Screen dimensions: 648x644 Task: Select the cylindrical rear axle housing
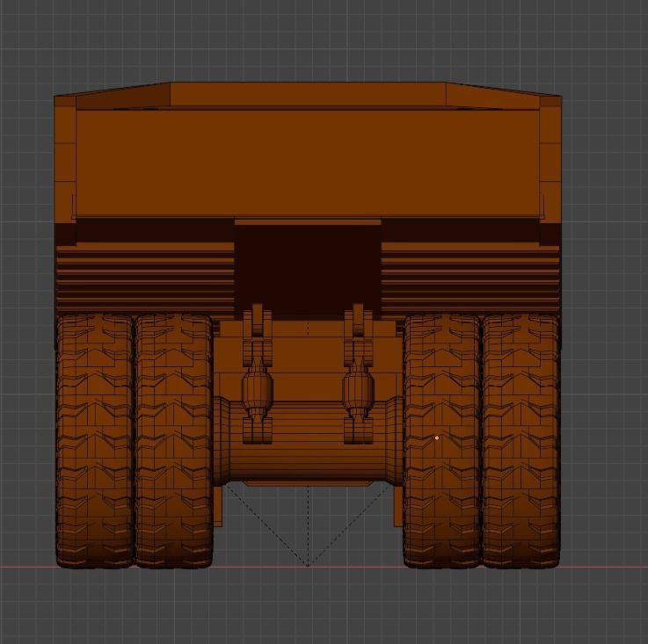coord(308,440)
